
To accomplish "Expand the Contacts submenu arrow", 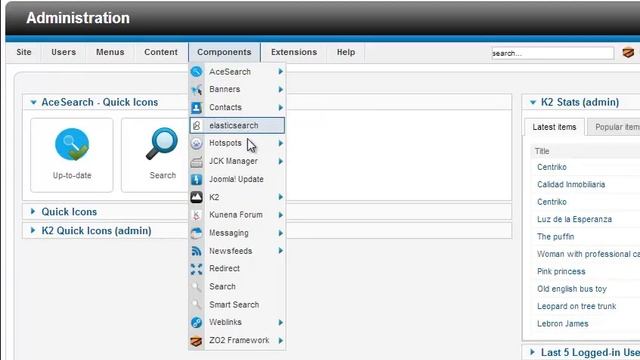I will 281,107.
